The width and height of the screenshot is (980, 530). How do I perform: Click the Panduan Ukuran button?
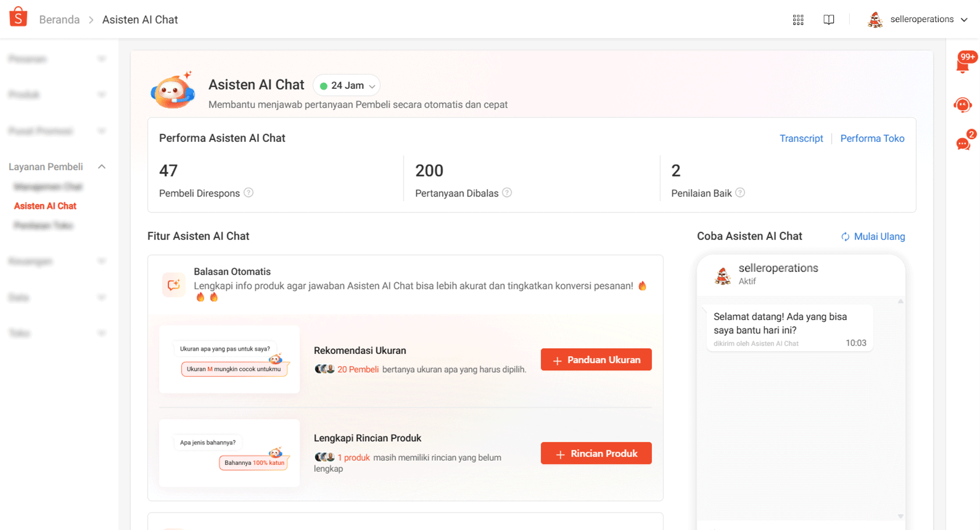coord(596,360)
